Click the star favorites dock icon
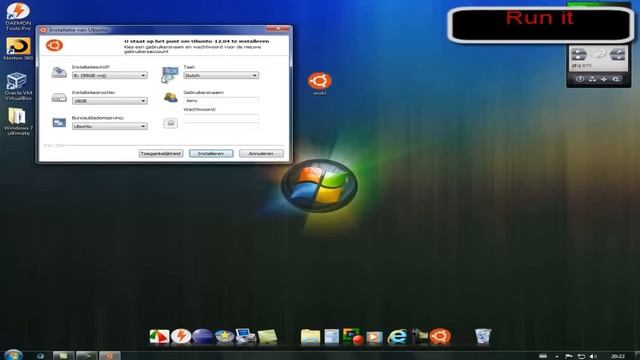 pyautogui.click(x=224, y=337)
